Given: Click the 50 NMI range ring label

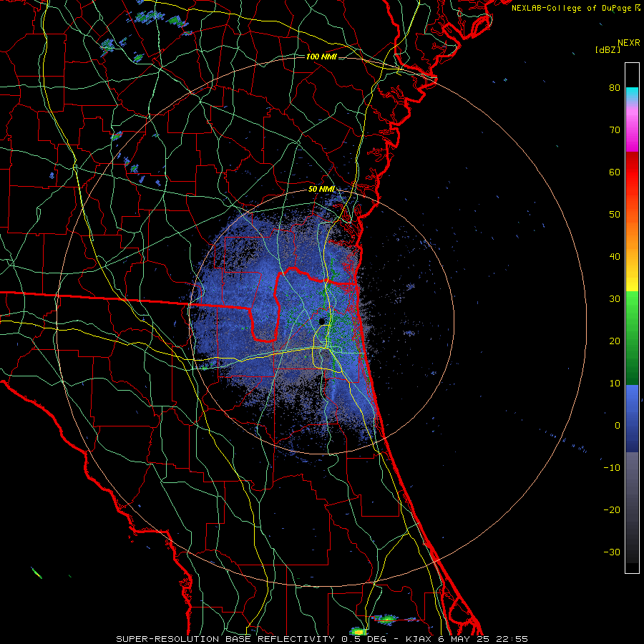Looking at the screenshot, I should coord(321,190).
